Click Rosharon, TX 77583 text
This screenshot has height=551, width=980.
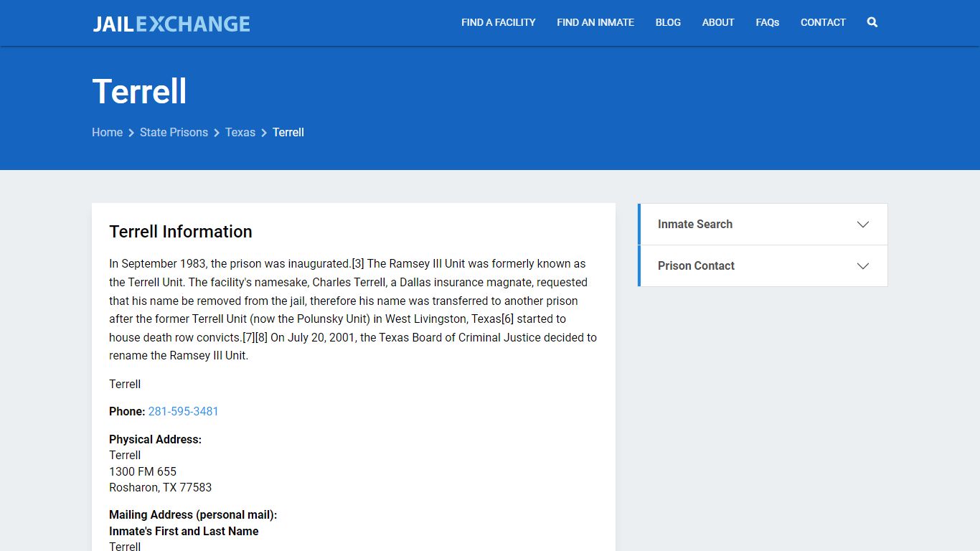coord(161,487)
